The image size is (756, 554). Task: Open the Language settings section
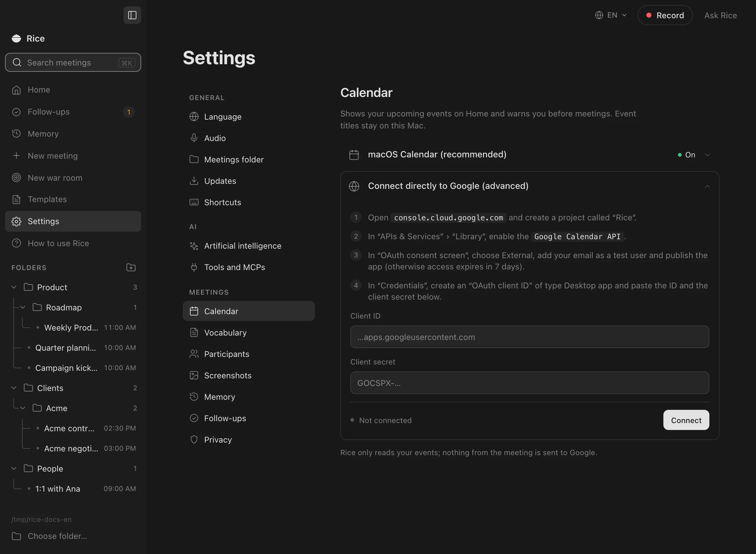[249, 116]
